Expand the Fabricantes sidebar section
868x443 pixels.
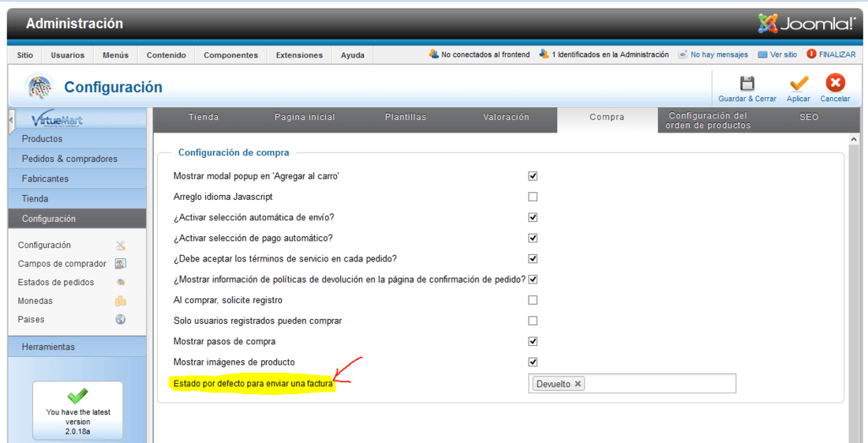pyautogui.click(x=77, y=179)
